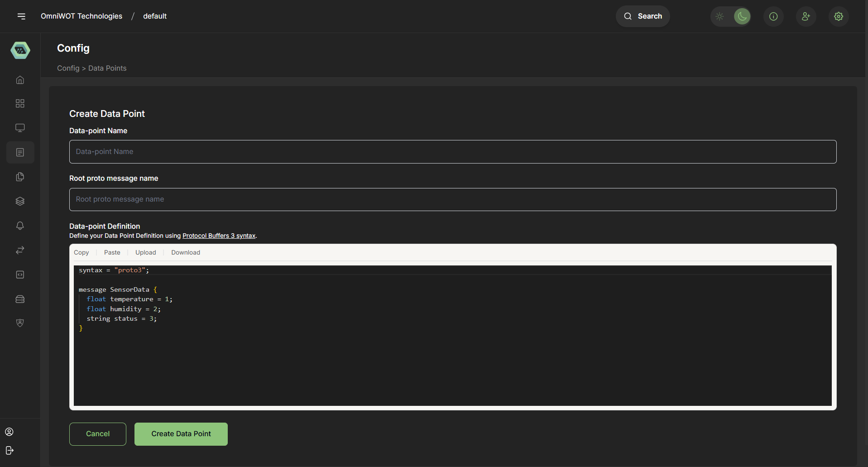Screen dimensions: 868x467
Task: Open the Search bar
Action: click(x=643, y=16)
